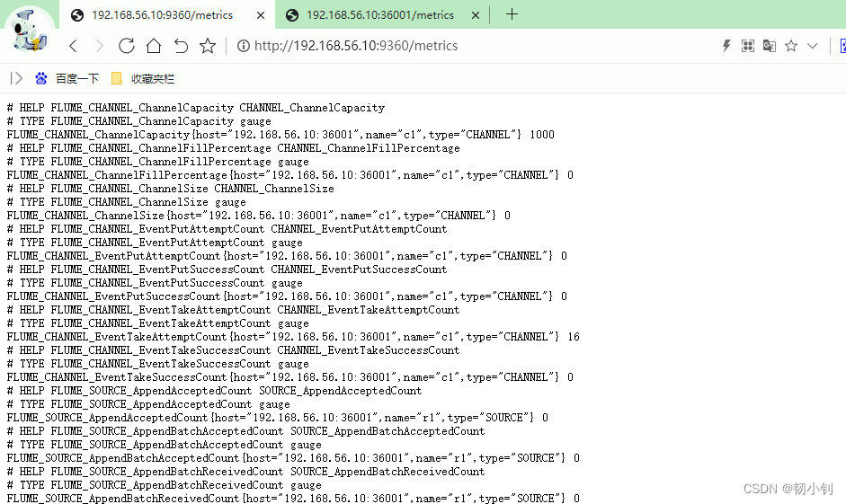The width and height of the screenshot is (846, 504).
Task: Click the FLUME_CHANNEL_ChannelSize metric line
Action: (258, 216)
